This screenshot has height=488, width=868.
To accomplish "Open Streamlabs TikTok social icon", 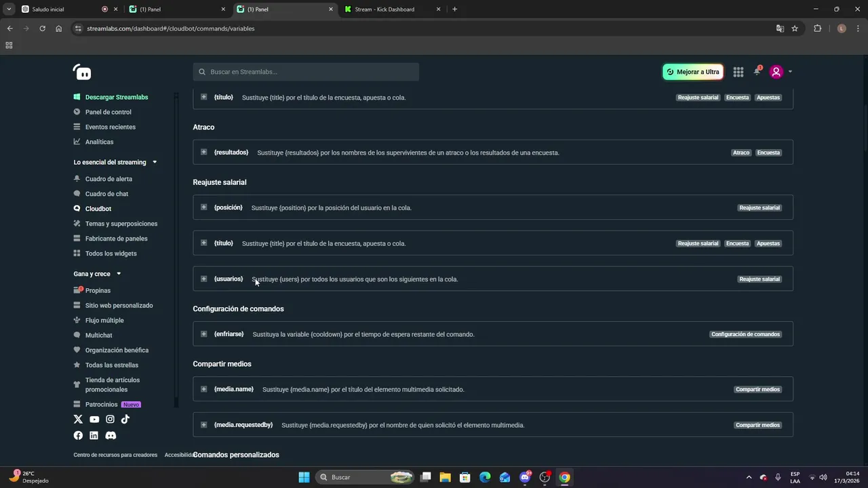I will click(x=125, y=419).
